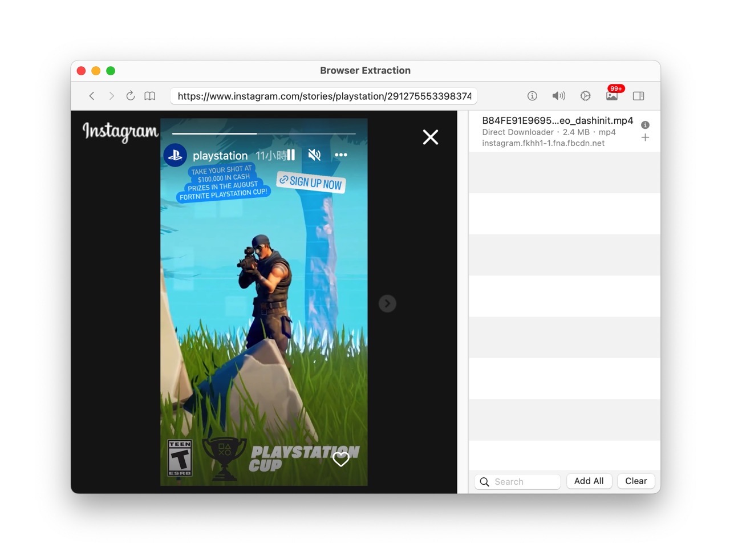
Task: Click the search magnifier icon
Action: pos(485,482)
